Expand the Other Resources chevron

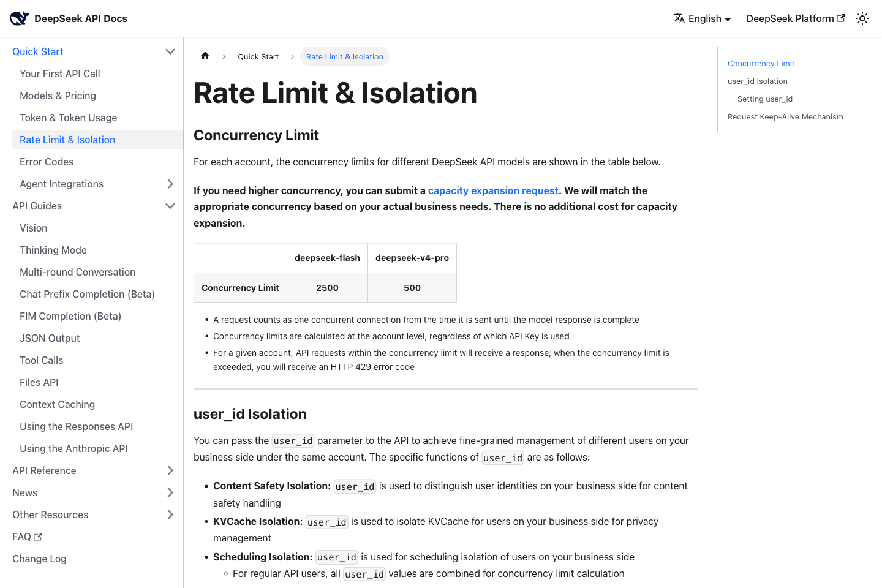170,514
